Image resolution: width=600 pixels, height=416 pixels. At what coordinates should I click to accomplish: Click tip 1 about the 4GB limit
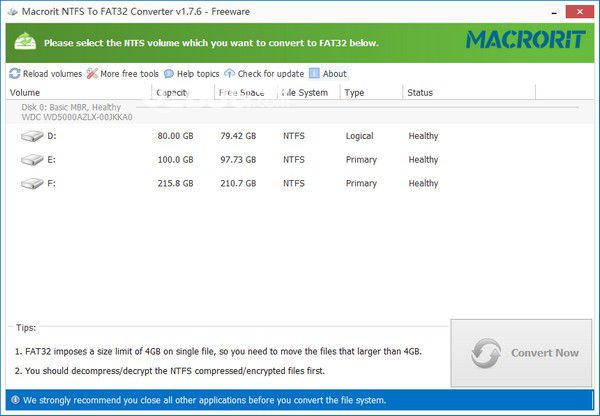[218, 351]
